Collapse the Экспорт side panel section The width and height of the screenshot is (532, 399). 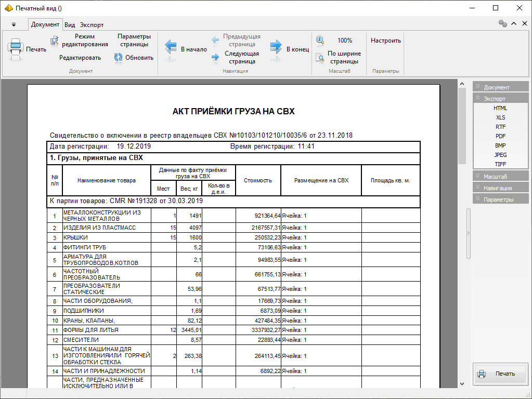pos(501,98)
